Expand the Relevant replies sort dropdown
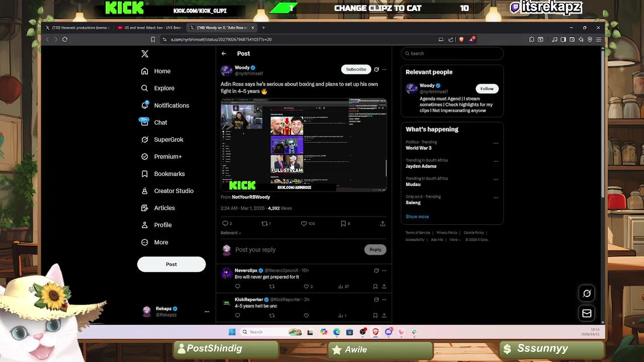The height and width of the screenshot is (362, 644). [231, 233]
